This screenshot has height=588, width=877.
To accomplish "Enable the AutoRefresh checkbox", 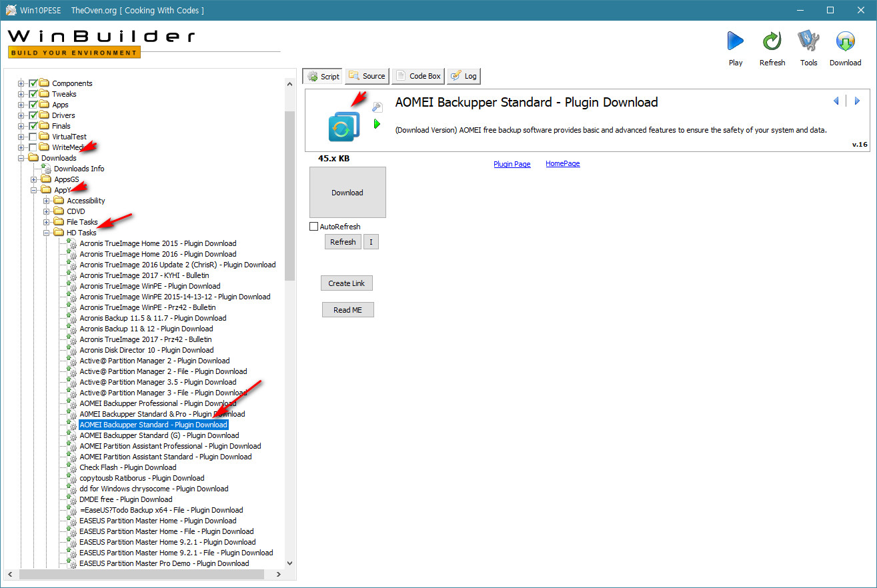I will click(314, 227).
